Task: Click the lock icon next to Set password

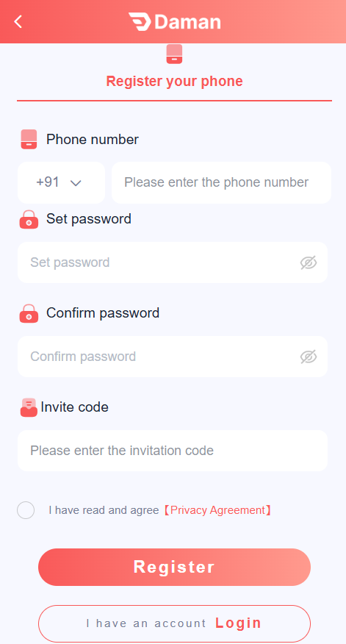Action: pyautogui.click(x=29, y=219)
